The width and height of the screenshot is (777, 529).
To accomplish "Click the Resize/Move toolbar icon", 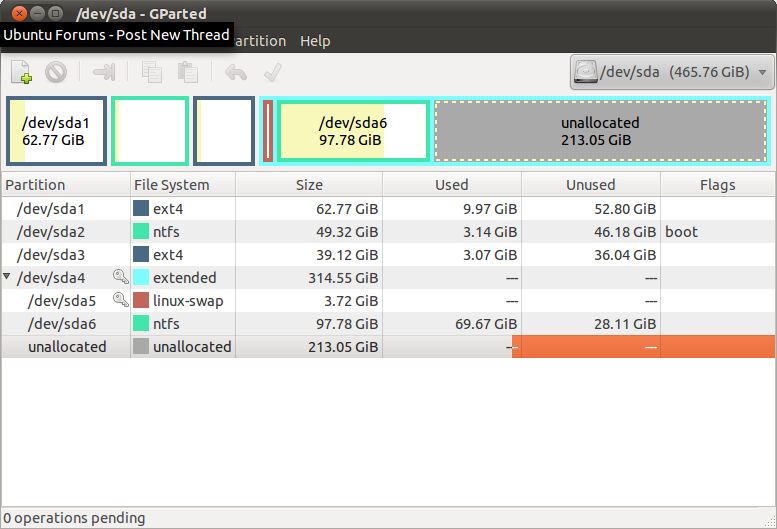I will (x=104, y=72).
